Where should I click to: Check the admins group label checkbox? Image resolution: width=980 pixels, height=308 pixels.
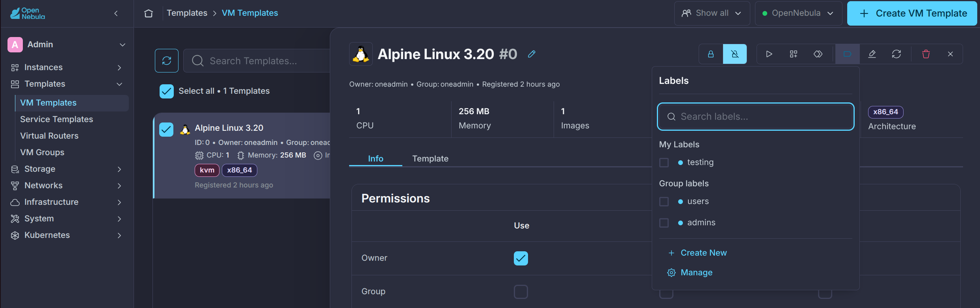[x=664, y=223]
